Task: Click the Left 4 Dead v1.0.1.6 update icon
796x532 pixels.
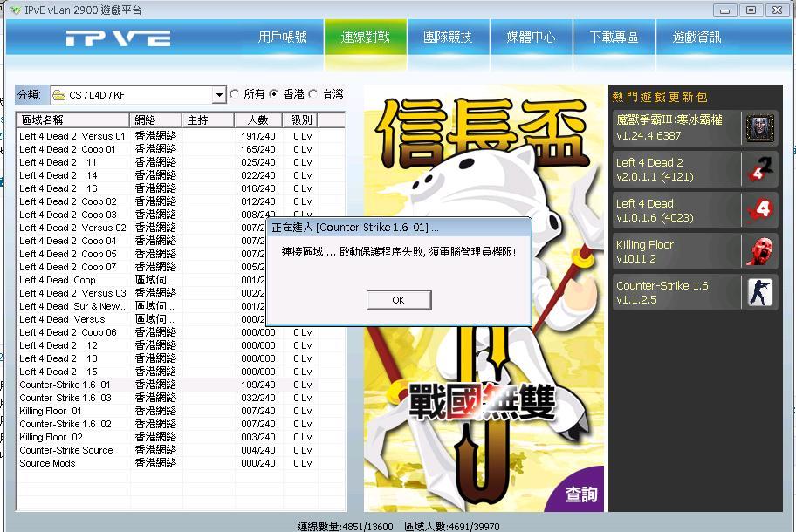Action: point(759,210)
